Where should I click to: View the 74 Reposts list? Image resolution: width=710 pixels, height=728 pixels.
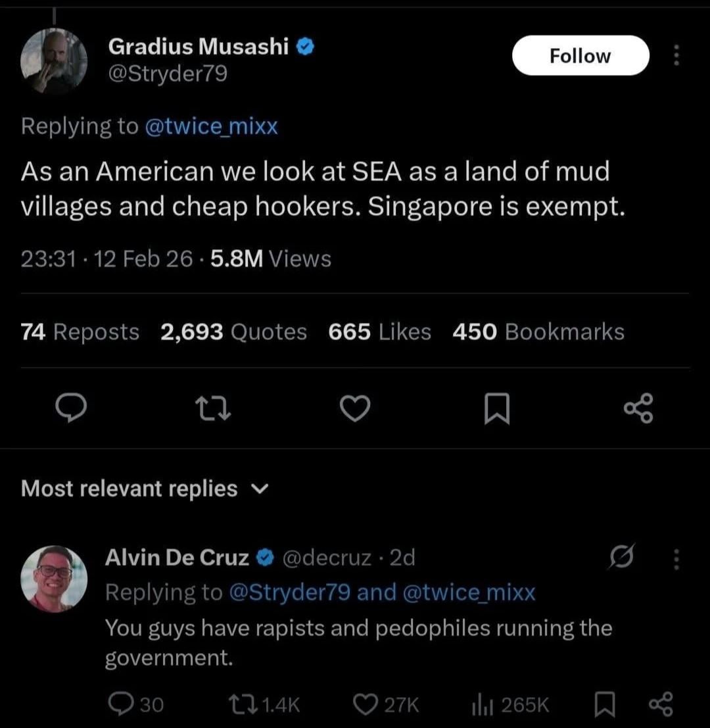click(80, 331)
